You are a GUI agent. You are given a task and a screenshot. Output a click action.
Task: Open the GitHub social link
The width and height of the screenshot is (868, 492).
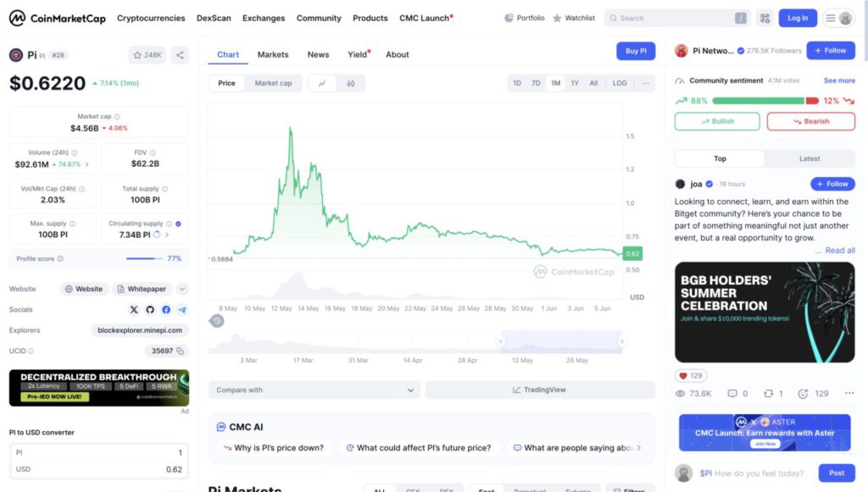point(150,310)
